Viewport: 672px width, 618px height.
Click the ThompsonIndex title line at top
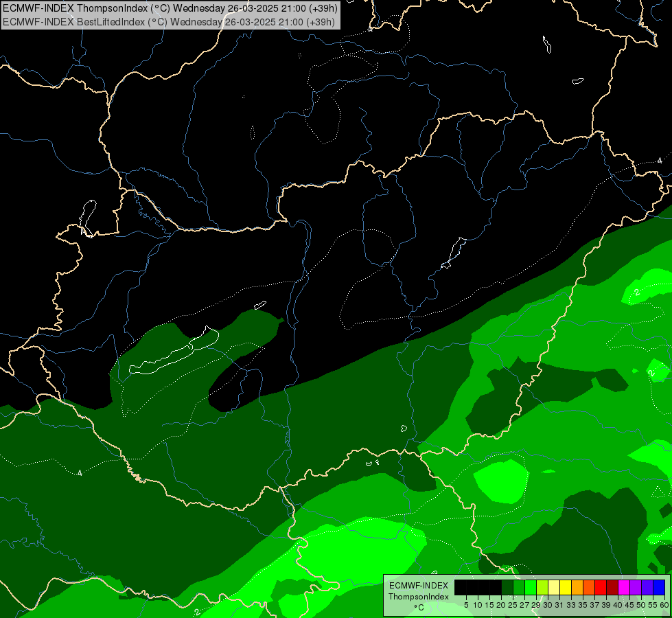170,8
